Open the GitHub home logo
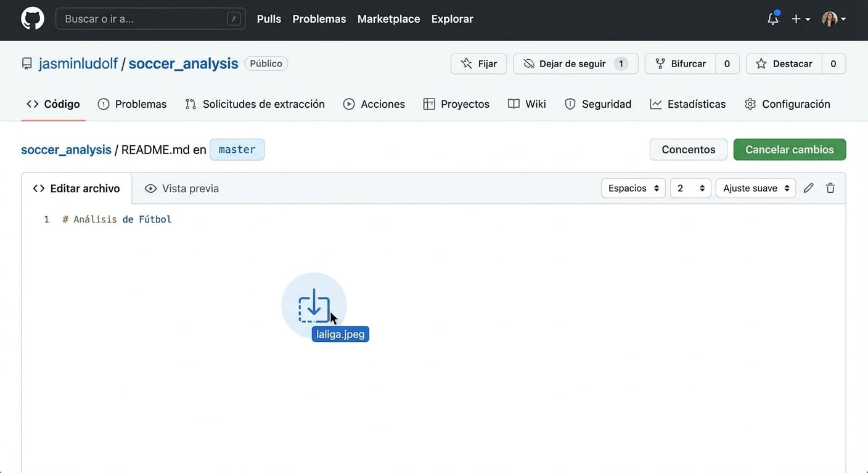 pos(33,18)
